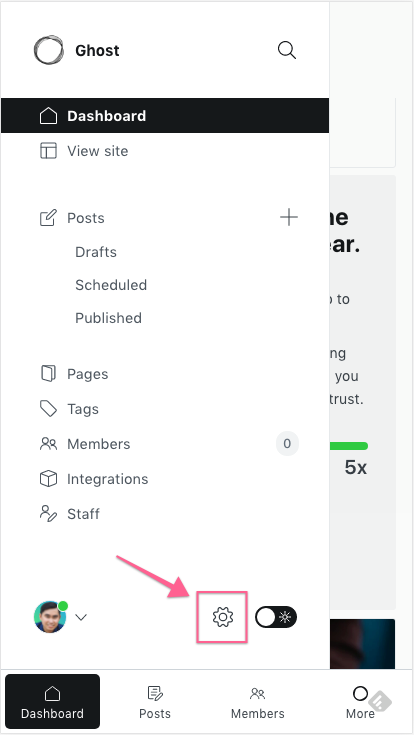
Task: Click the Tags label icon
Action: pyautogui.click(x=48, y=409)
